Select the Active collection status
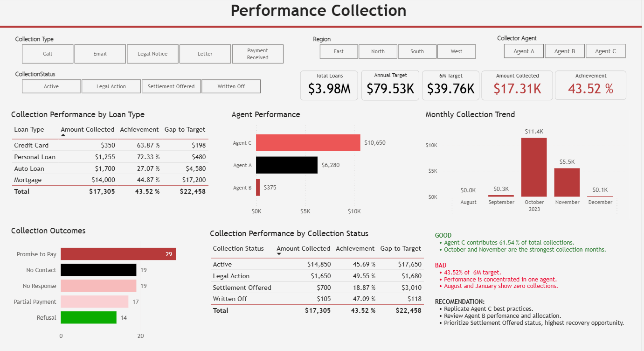 pos(51,86)
